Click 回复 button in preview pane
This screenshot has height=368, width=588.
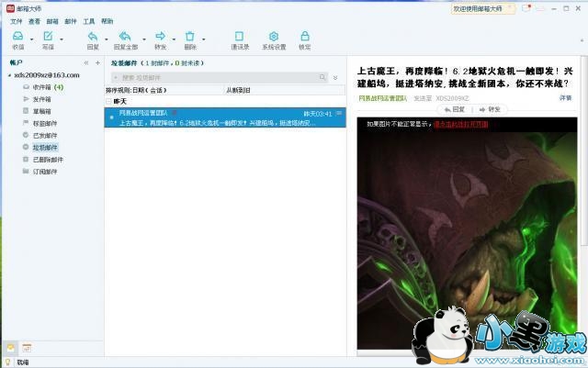455,109
